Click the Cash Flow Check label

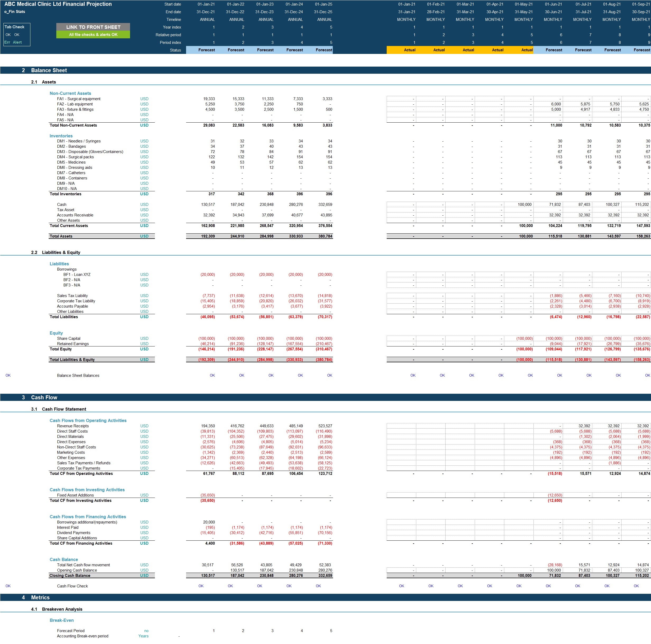pyautogui.click(x=72, y=586)
